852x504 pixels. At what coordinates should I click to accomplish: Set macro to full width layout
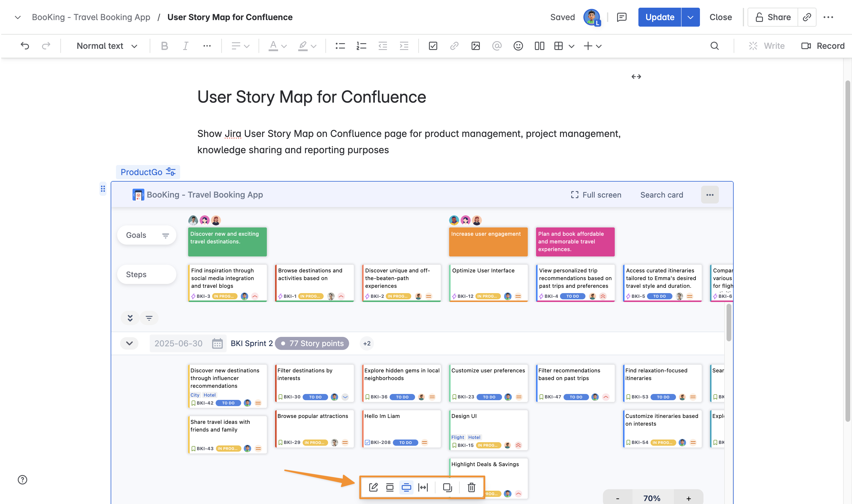coord(423,487)
